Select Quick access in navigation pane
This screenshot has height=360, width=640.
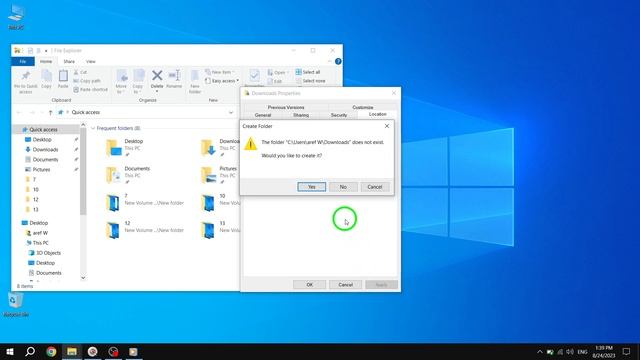[43, 129]
